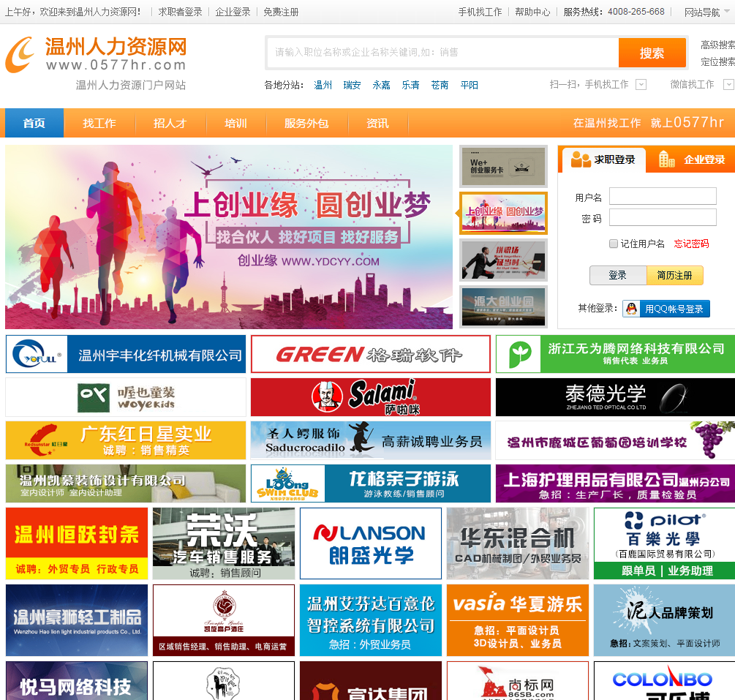735x700 pixels.
Task: Click the 高级搜索 link
Action: coord(717,45)
